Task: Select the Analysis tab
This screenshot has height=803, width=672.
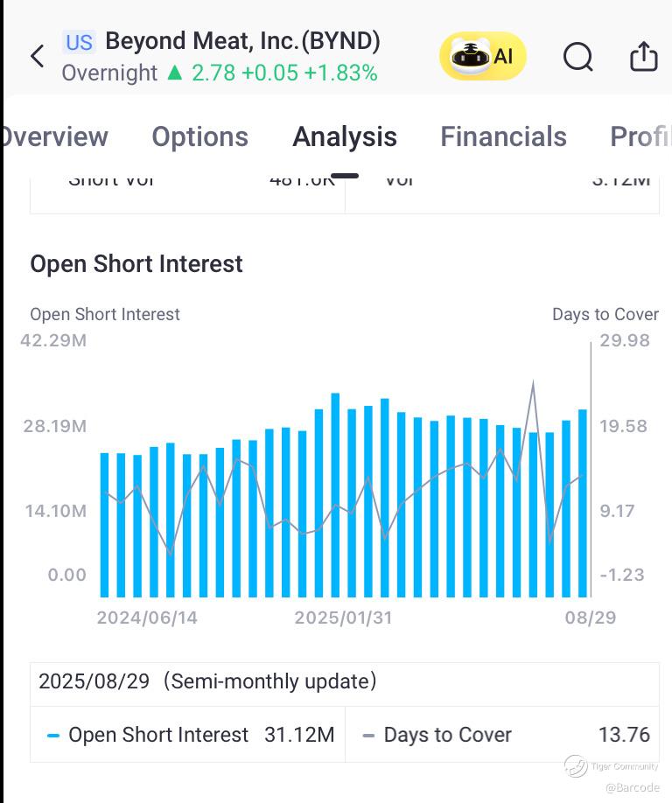Action: point(345,137)
